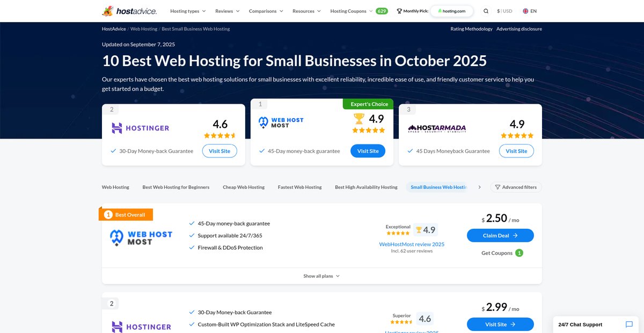Viewport: 644px width, 333px height.
Task: Click the trophy 4.9 score in WebHostMost listing
Action: 425,230
